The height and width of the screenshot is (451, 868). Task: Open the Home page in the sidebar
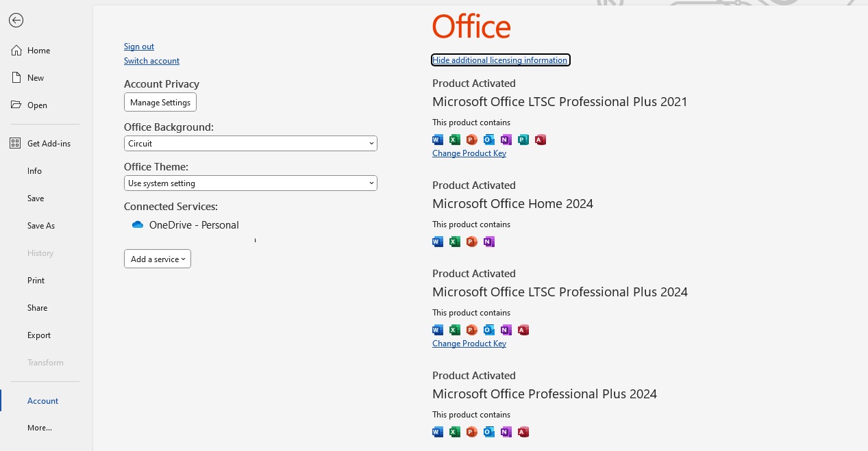(40, 51)
